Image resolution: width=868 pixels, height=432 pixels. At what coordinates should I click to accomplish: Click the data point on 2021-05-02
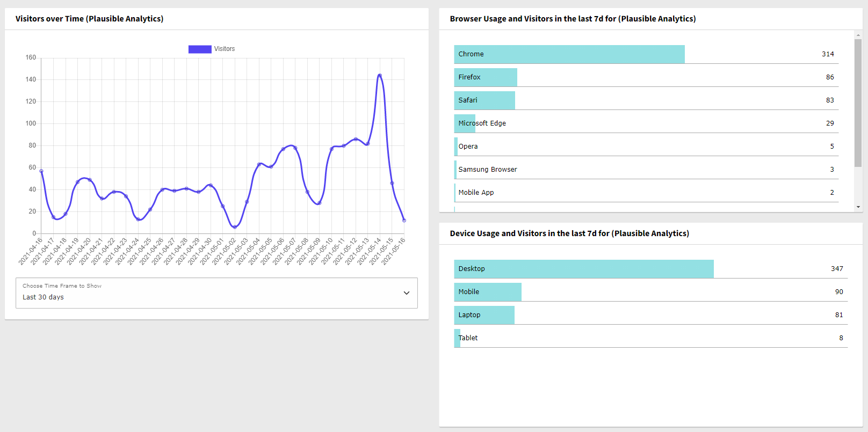(x=235, y=227)
